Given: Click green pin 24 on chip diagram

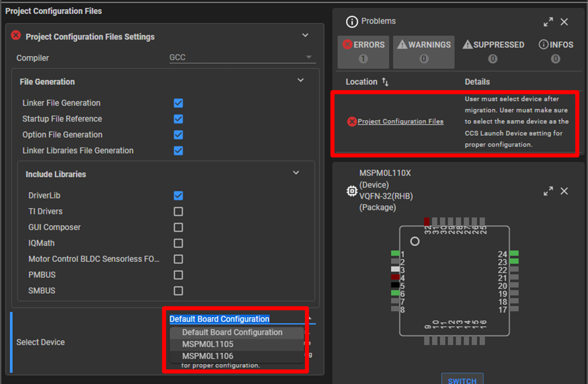Looking at the screenshot, I should pyautogui.click(x=514, y=253).
